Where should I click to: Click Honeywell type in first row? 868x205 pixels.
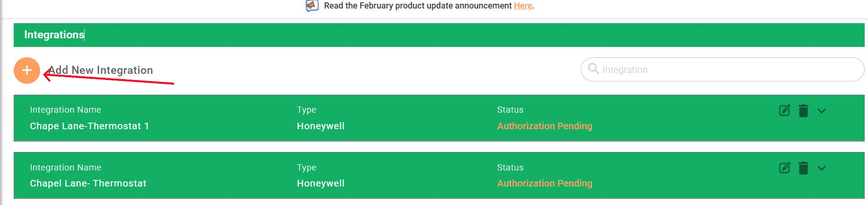click(x=320, y=126)
